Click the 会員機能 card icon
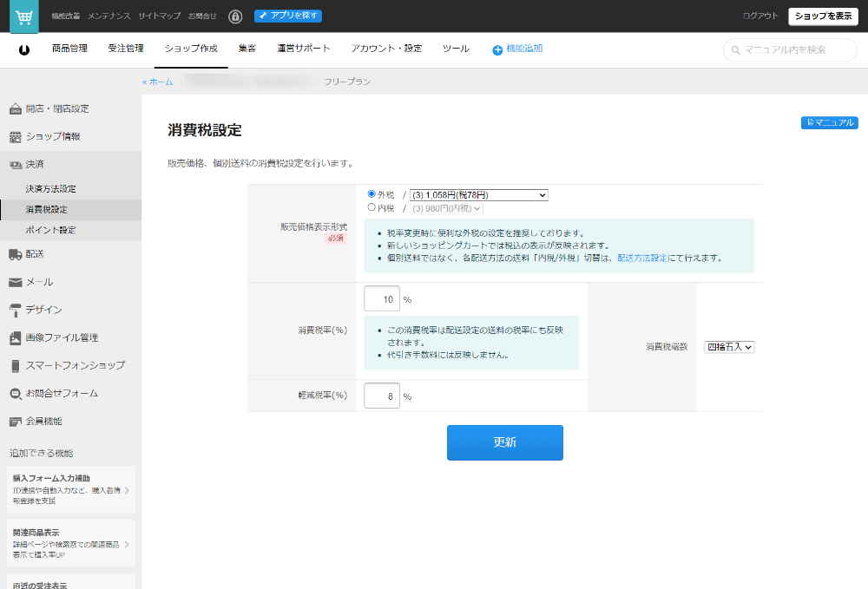 [x=16, y=422]
